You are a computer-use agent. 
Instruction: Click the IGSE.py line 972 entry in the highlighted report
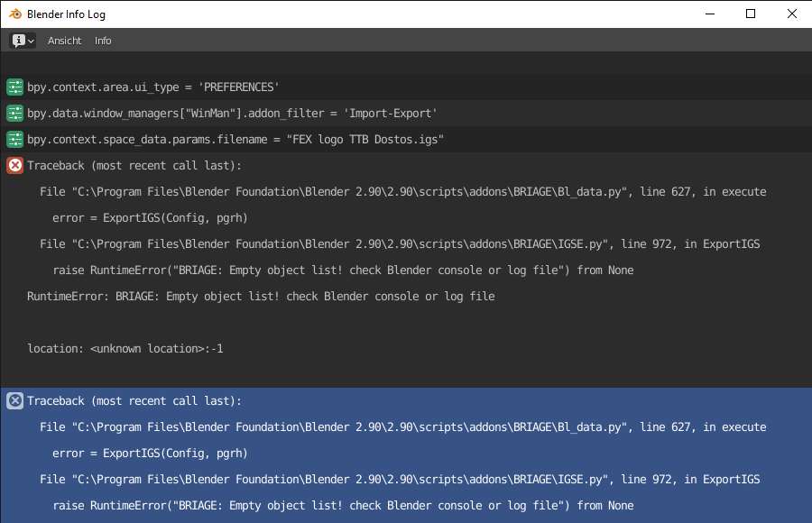(400, 480)
